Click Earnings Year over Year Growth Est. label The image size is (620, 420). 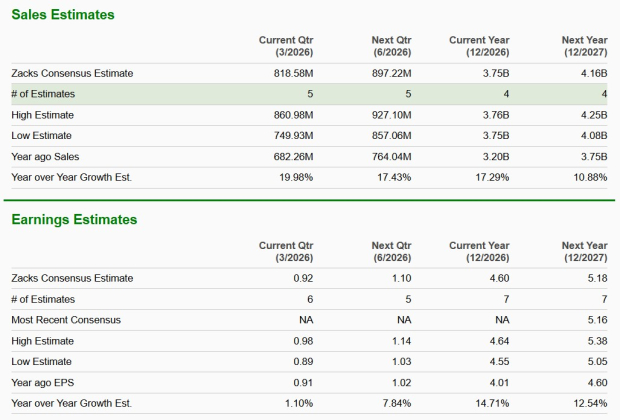point(72,403)
